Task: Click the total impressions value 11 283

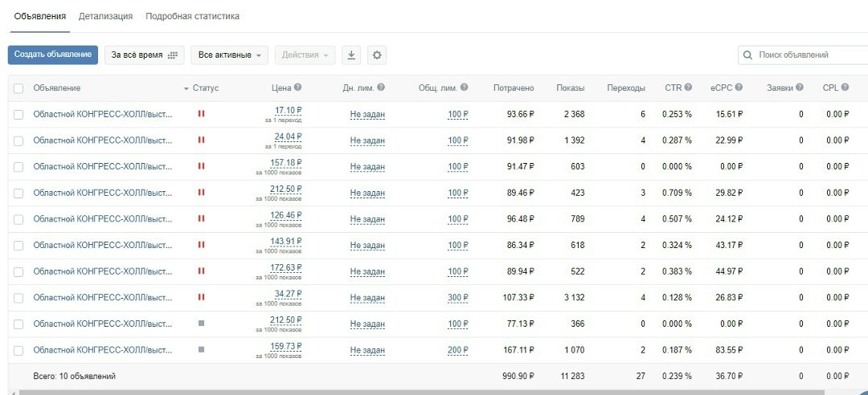Action: (x=572, y=377)
